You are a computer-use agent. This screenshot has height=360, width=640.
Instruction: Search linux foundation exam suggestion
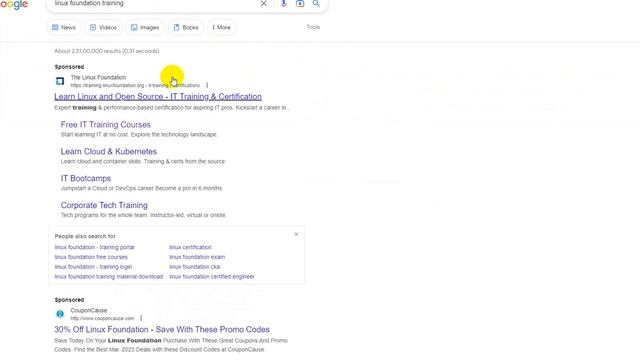(197, 257)
